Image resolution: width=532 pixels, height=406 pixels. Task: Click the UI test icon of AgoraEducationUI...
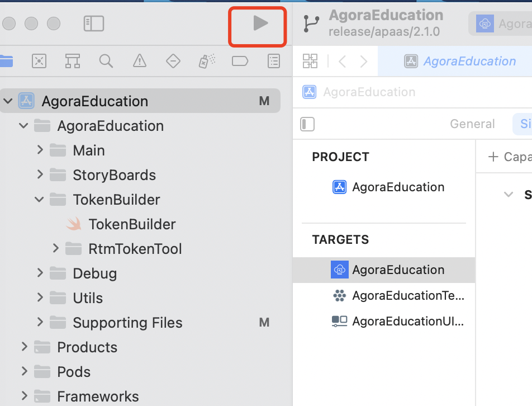(x=339, y=321)
